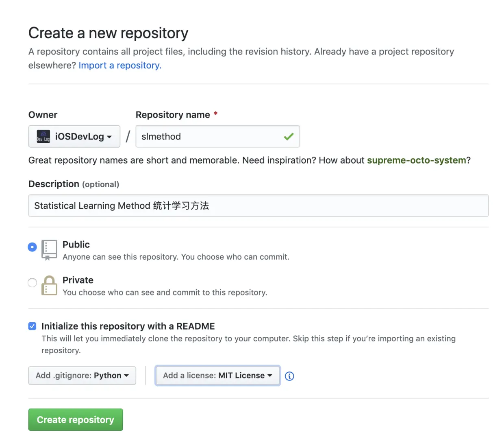The image size is (504, 448).
Task: Click the public repository book icon
Action: (49, 250)
